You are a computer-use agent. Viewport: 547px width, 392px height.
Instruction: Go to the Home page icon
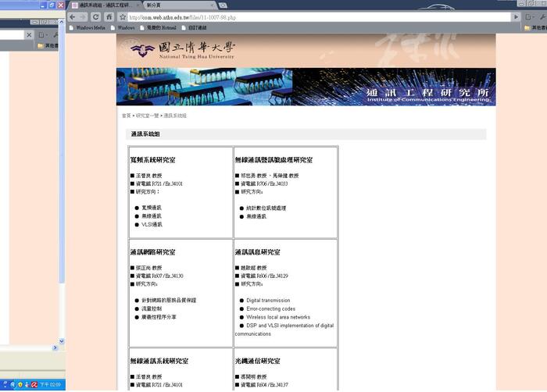pyautogui.click(x=109, y=16)
